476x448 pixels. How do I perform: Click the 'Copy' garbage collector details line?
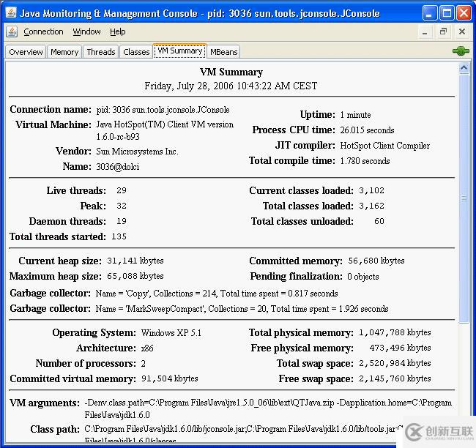(x=217, y=294)
